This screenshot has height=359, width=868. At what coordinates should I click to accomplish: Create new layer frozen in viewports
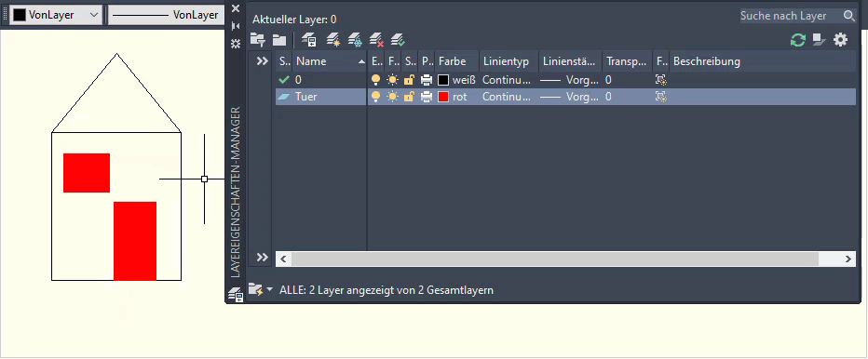(355, 40)
